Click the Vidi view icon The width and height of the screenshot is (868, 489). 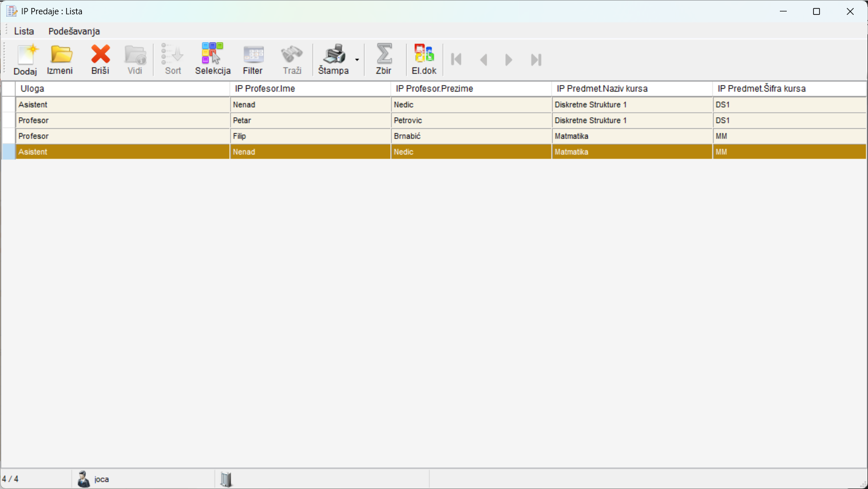[135, 59]
